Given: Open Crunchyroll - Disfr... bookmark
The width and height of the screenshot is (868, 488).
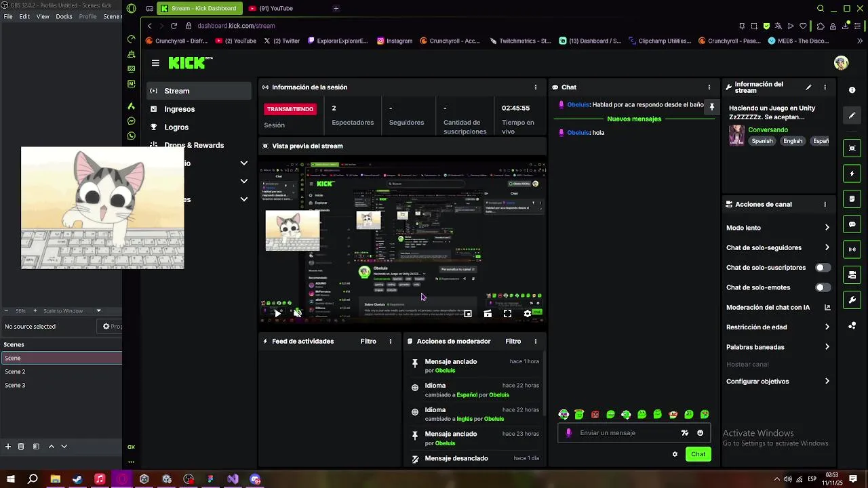Looking at the screenshot, I should click(x=176, y=41).
